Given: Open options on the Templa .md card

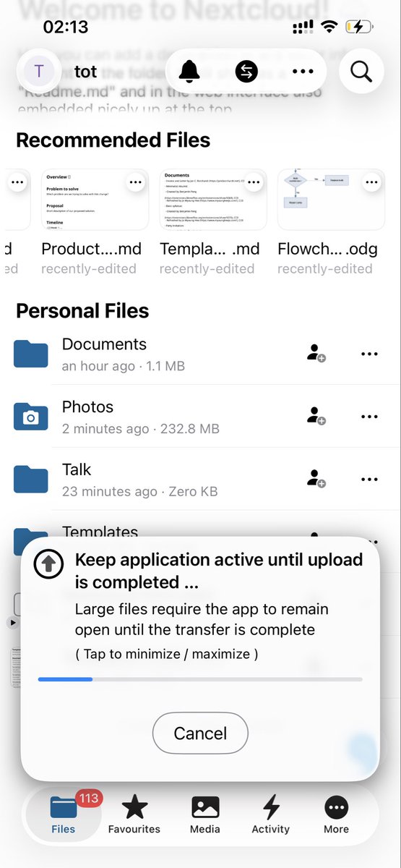Looking at the screenshot, I should point(253,183).
